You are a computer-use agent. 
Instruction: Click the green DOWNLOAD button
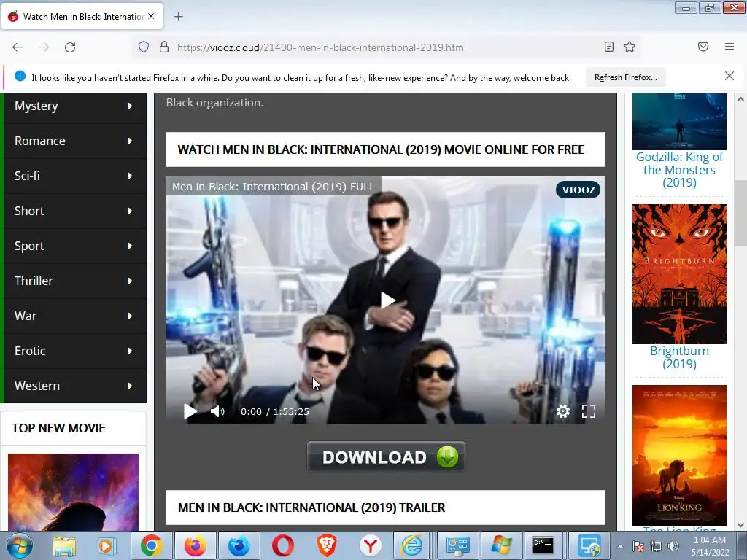tap(386, 457)
